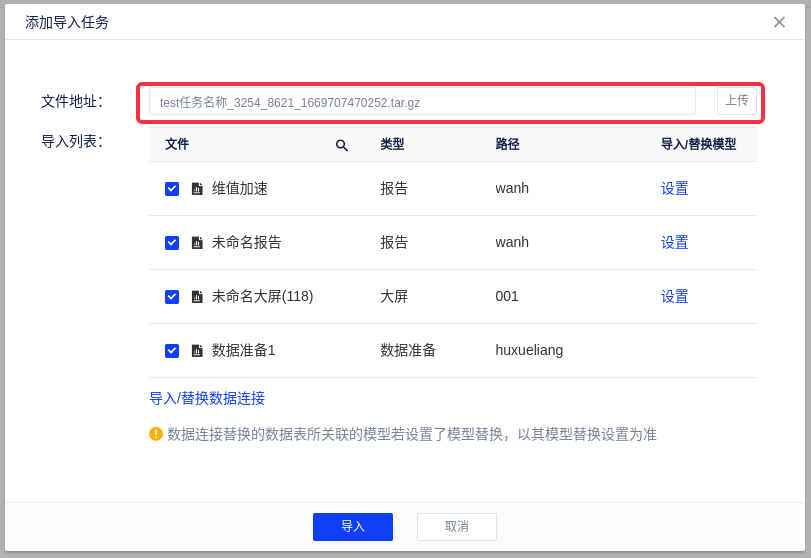Click the blue 导入 button

point(352,527)
